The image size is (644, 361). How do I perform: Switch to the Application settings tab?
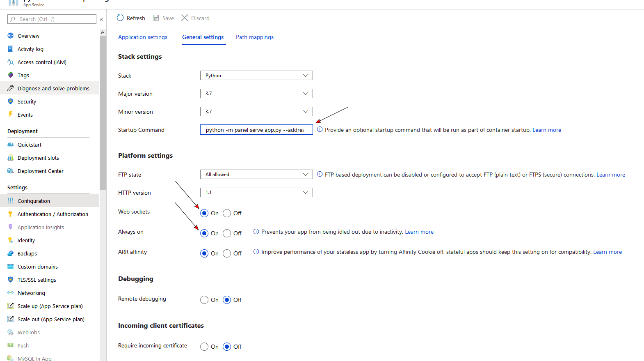tap(143, 37)
